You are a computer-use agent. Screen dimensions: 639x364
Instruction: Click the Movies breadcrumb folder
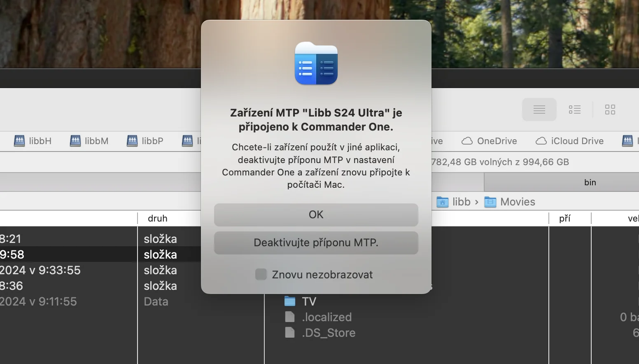coord(510,202)
